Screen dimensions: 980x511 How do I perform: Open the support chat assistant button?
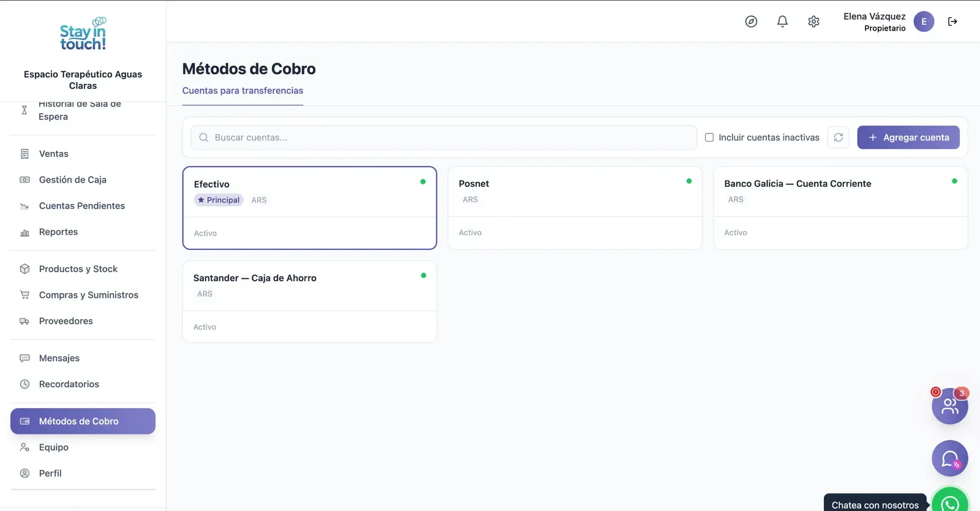[x=950, y=458]
